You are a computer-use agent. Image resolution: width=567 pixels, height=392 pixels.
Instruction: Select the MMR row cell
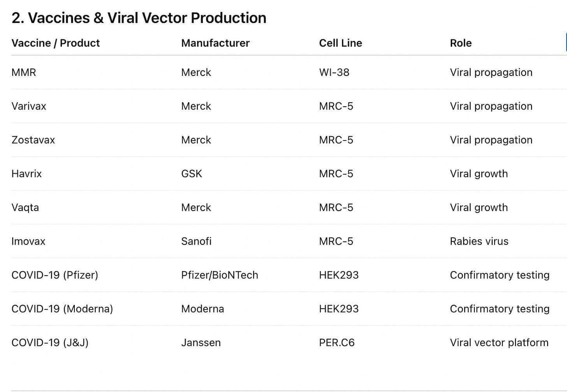tap(24, 72)
